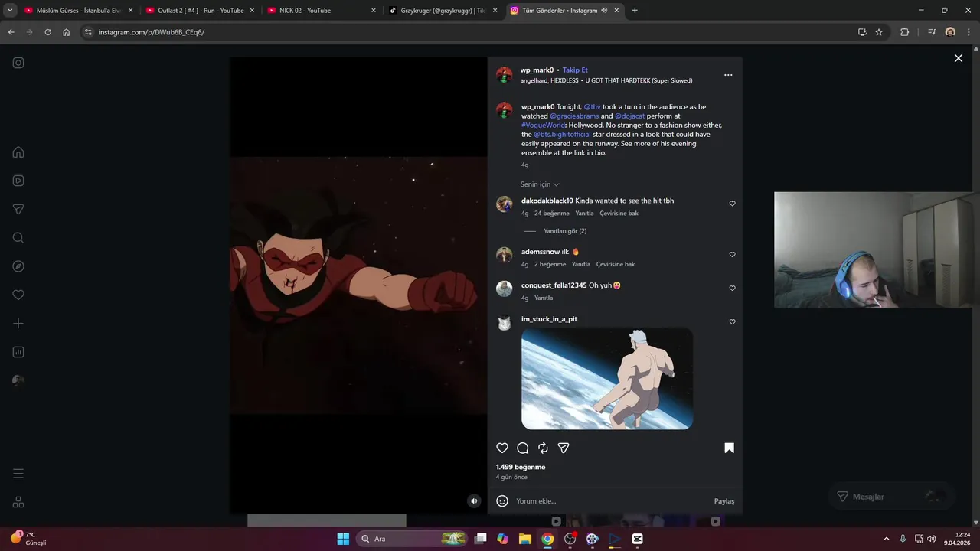This screenshot has height=551, width=980.
Task: Like conquest_fella12345's comment
Action: click(732, 289)
